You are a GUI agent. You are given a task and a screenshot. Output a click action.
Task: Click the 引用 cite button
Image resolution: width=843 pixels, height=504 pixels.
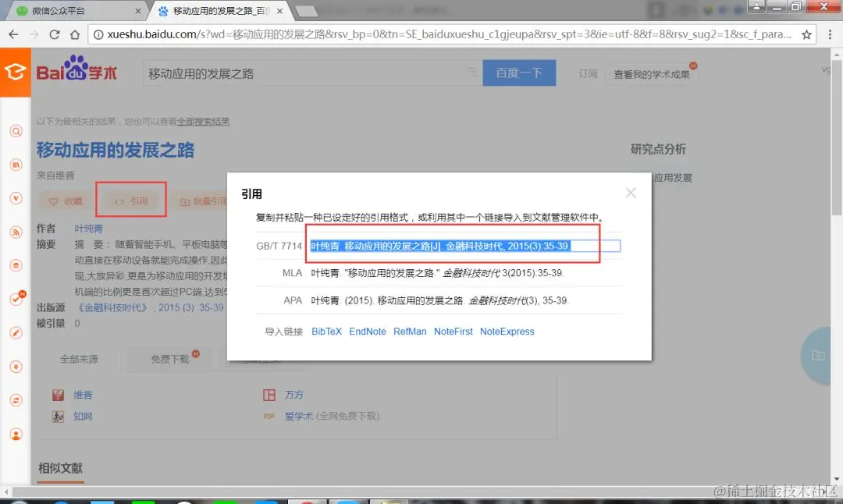131,201
